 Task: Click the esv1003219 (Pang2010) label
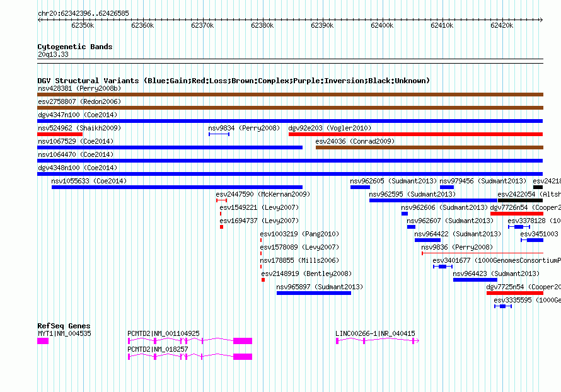pos(299,234)
